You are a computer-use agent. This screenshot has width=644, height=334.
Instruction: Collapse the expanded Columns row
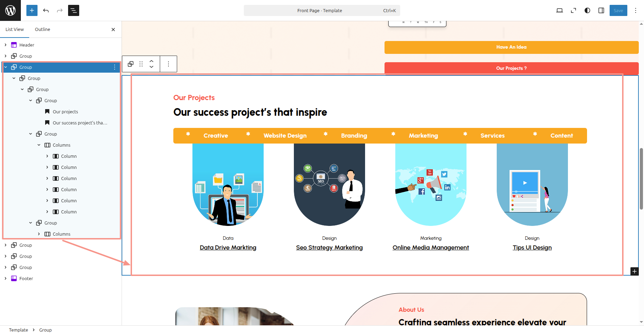pyautogui.click(x=39, y=145)
